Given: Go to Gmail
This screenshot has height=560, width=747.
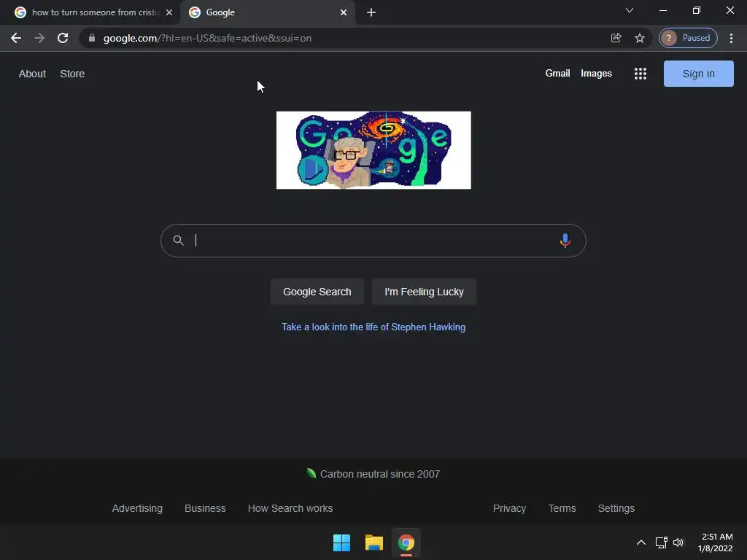Looking at the screenshot, I should pos(557,74).
